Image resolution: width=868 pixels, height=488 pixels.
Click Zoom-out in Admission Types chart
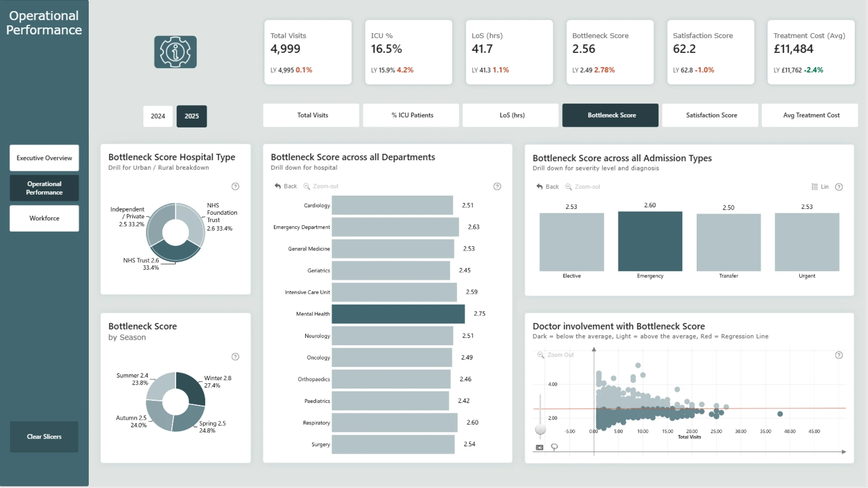[583, 187]
